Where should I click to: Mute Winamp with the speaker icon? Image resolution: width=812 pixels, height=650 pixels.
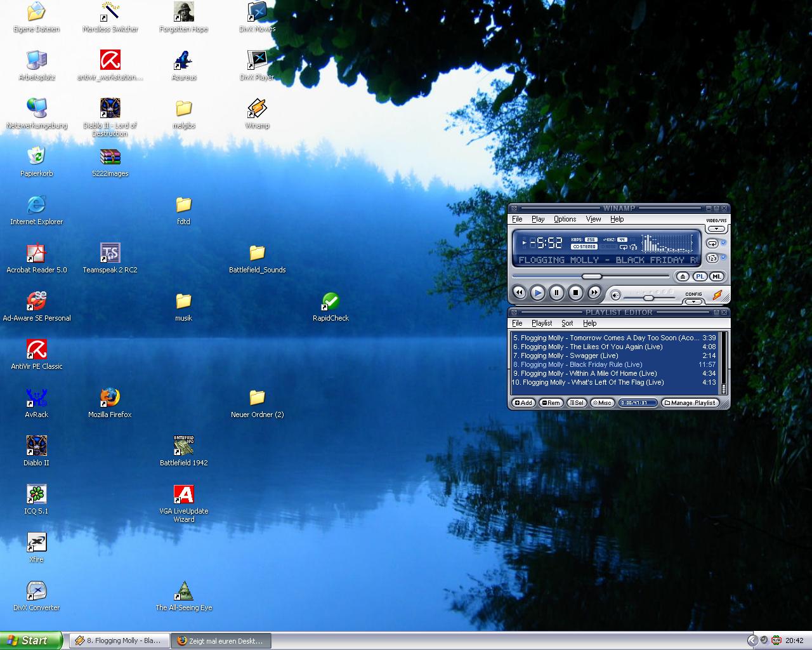(615, 295)
